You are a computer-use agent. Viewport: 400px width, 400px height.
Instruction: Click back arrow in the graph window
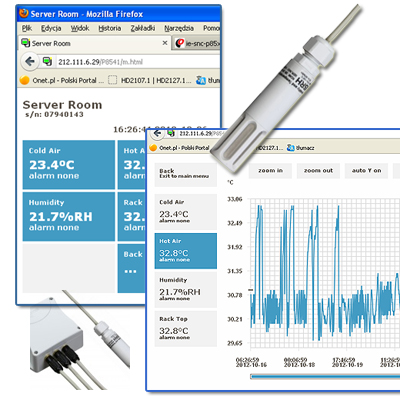pos(157,134)
